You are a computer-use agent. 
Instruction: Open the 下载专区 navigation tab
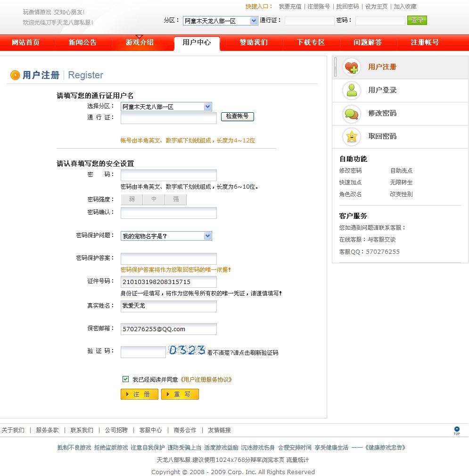pyautogui.click(x=311, y=42)
